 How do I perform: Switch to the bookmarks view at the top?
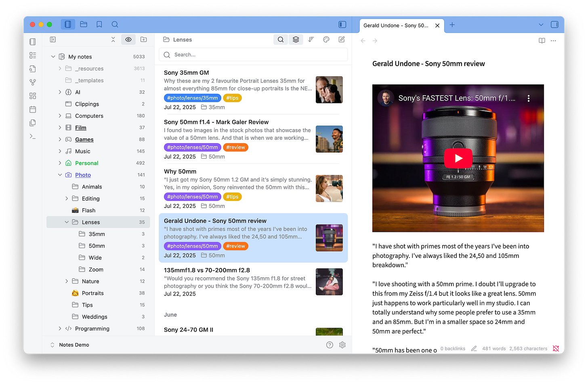(99, 24)
